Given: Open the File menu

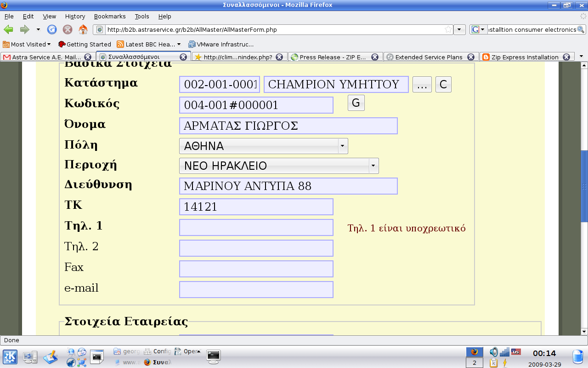Looking at the screenshot, I should click(9, 16).
